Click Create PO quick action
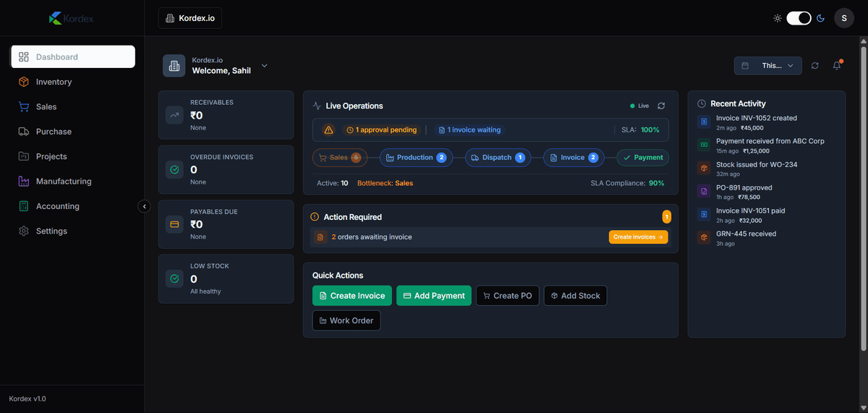 (508, 296)
